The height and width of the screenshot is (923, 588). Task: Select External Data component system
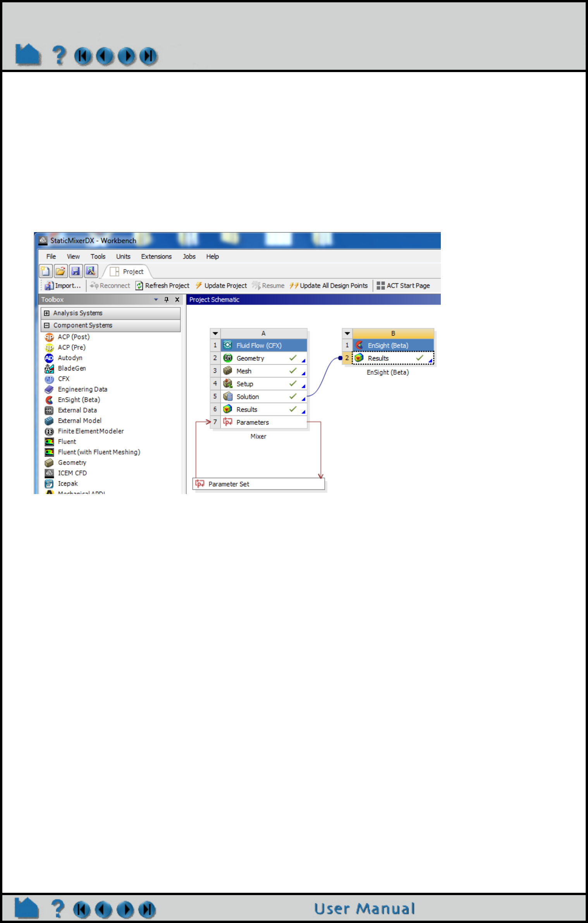click(77, 410)
